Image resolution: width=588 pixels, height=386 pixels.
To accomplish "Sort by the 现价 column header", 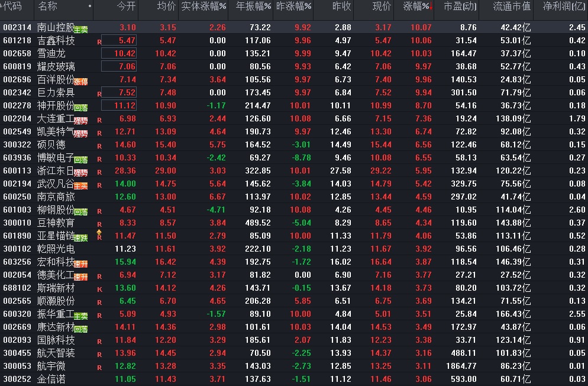I will click(382, 7).
